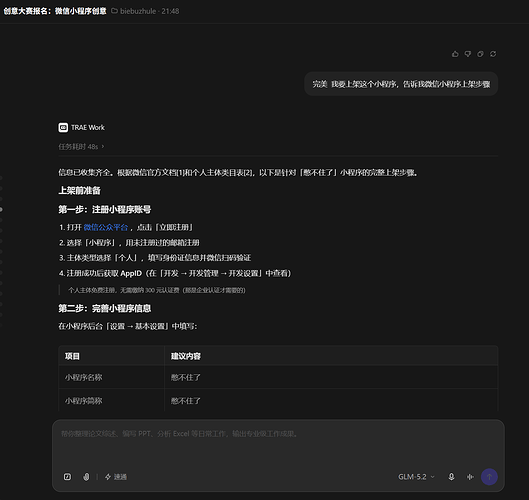Copy the message using the copy icon
The width and height of the screenshot is (529, 500).
(x=480, y=54)
